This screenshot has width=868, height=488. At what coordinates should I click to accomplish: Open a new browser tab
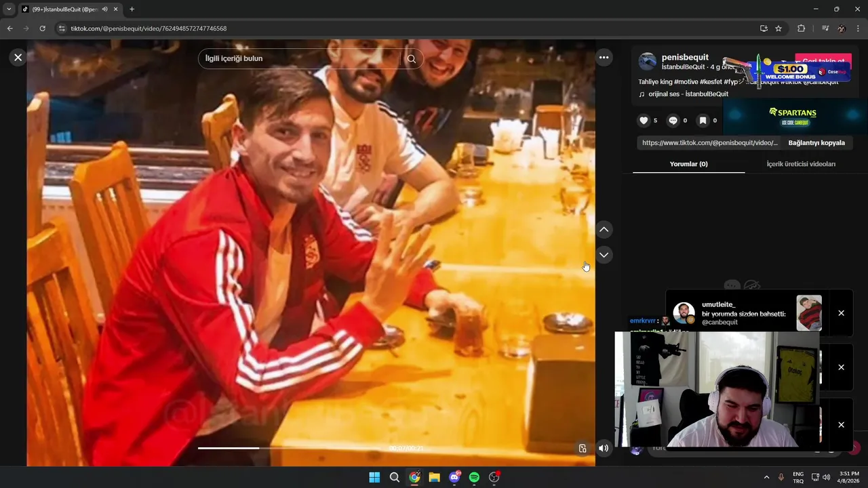(132, 9)
